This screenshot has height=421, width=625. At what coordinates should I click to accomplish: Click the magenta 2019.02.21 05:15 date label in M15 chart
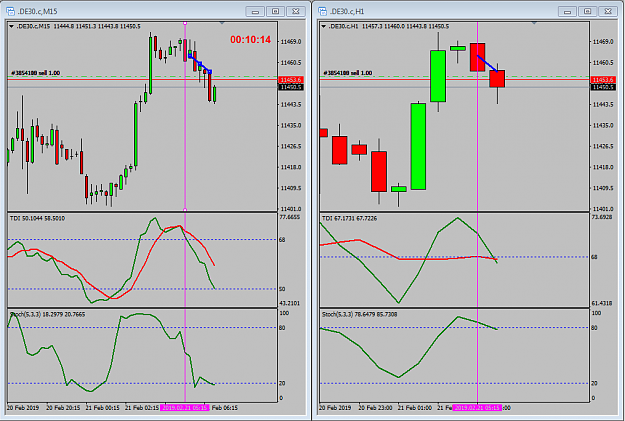pos(185,408)
